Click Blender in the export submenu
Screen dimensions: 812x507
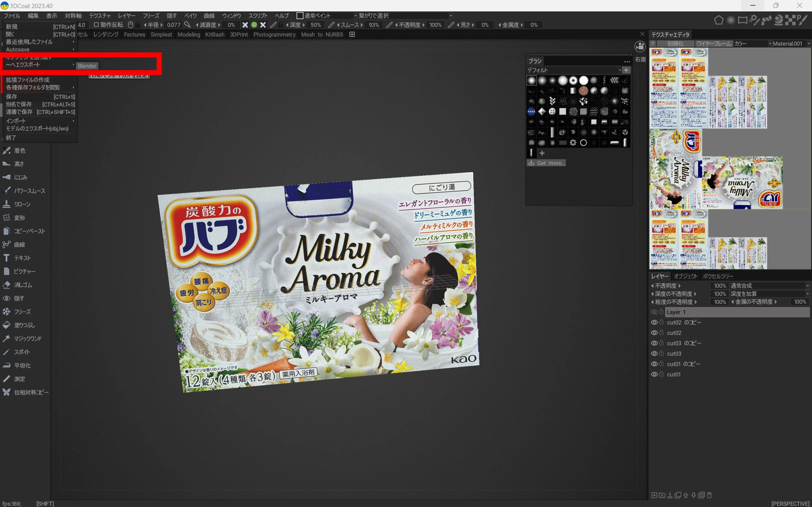[87, 66]
